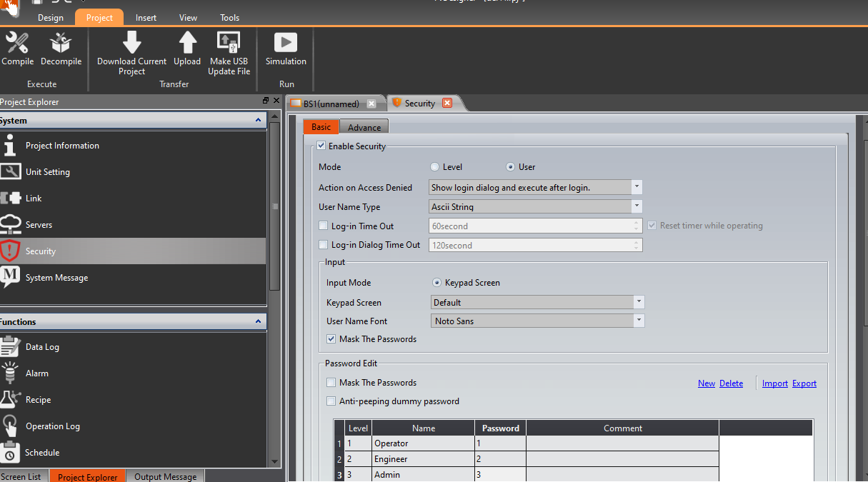Select the Level mode radio button
This screenshot has width=868, height=482.
(x=435, y=167)
